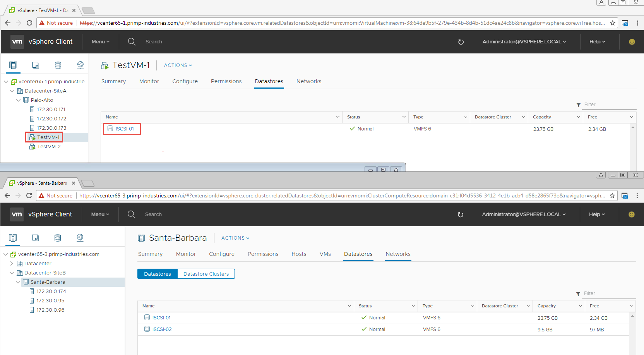Click the refresh icon next to Administrator
Image resolution: width=644 pixels, height=355 pixels.
461,41
